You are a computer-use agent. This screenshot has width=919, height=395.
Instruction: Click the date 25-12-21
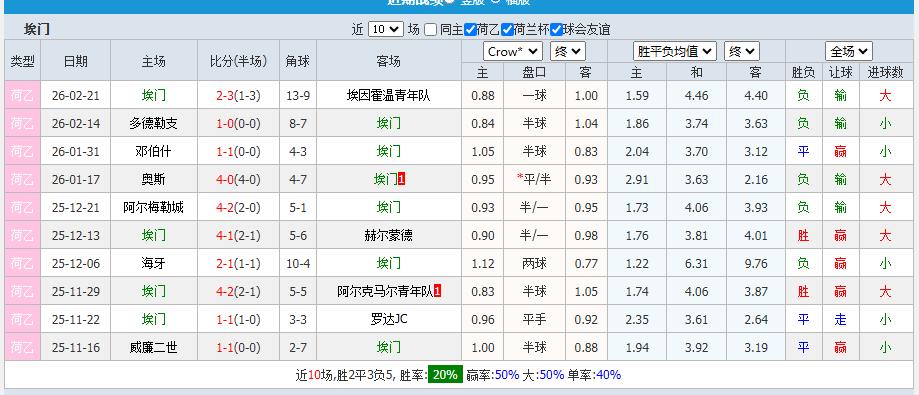click(76, 207)
